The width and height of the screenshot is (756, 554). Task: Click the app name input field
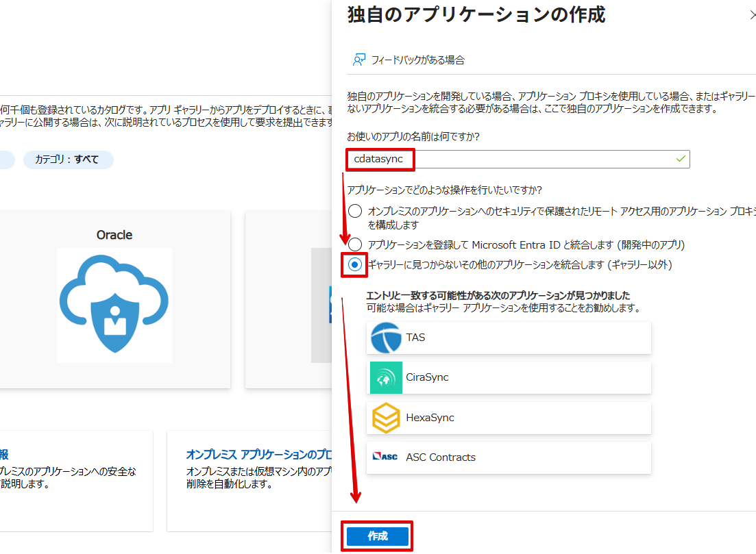(x=518, y=159)
